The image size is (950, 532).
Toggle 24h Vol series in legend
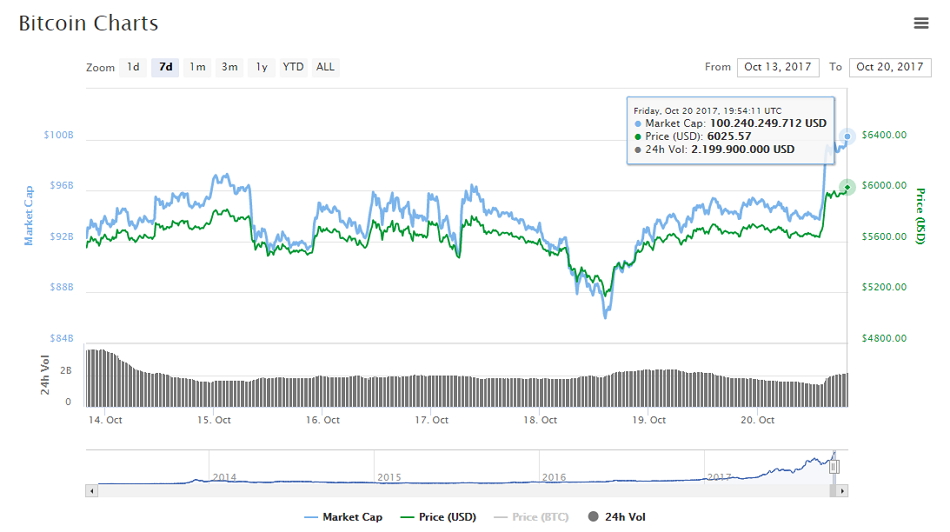[617, 517]
